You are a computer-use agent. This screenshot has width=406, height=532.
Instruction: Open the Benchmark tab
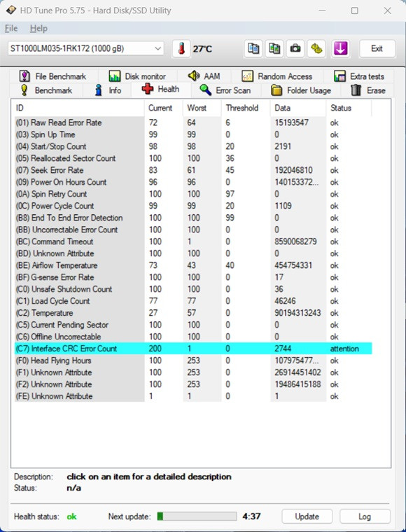46,90
